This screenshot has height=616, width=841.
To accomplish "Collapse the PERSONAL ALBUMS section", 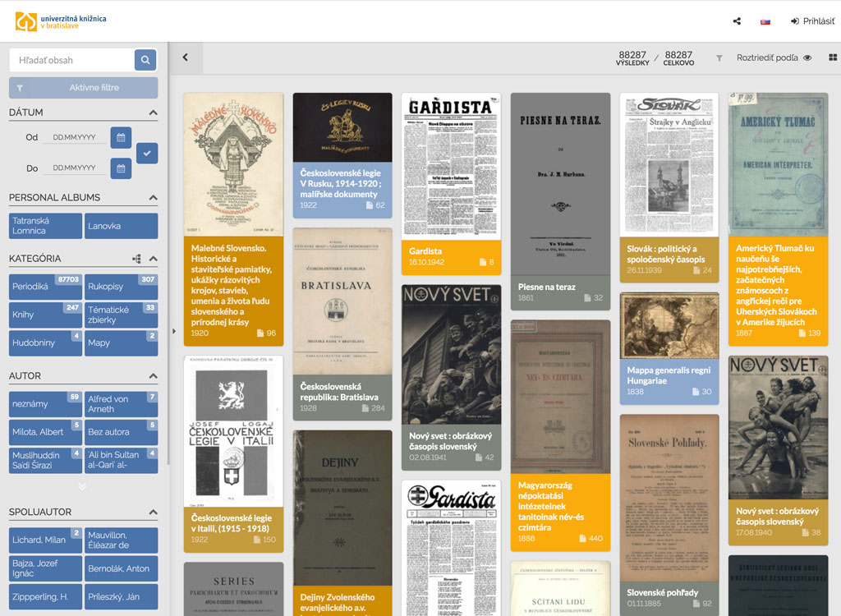I will pyautogui.click(x=153, y=197).
